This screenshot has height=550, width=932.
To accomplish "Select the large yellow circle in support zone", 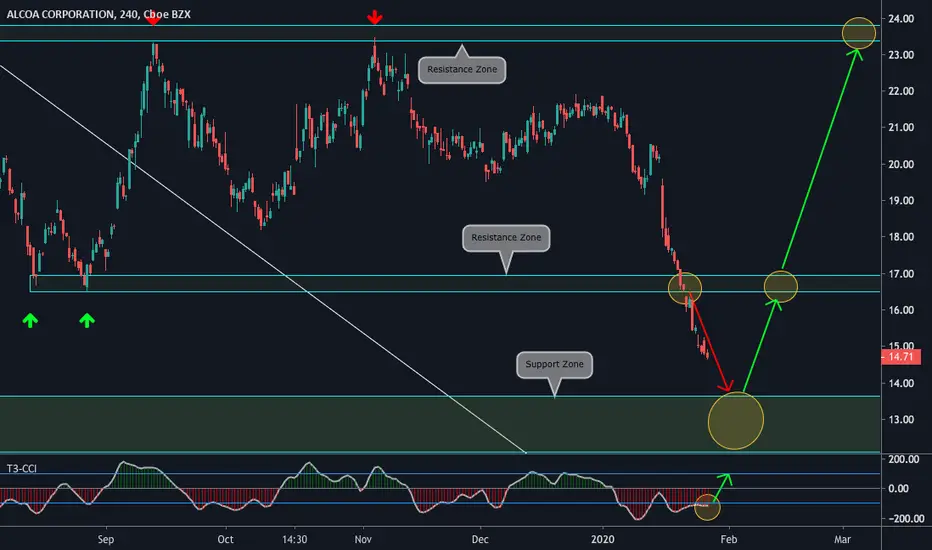I will 736,420.
